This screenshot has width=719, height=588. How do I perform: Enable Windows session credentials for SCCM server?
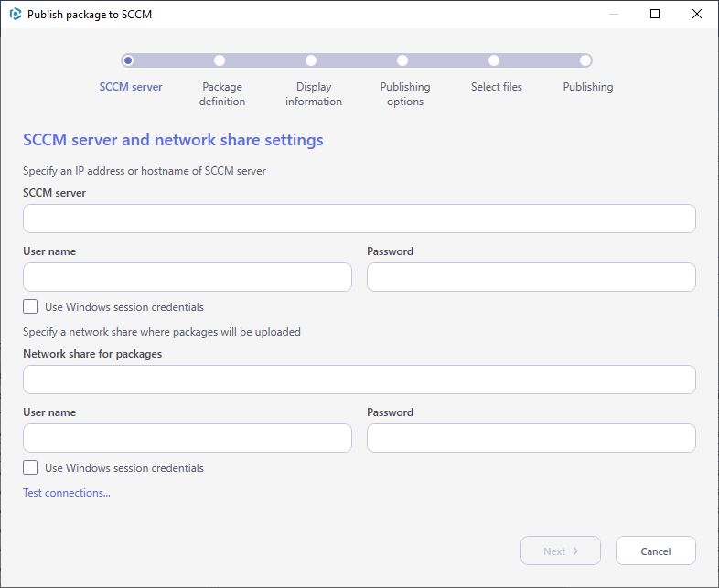[x=30, y=306]
